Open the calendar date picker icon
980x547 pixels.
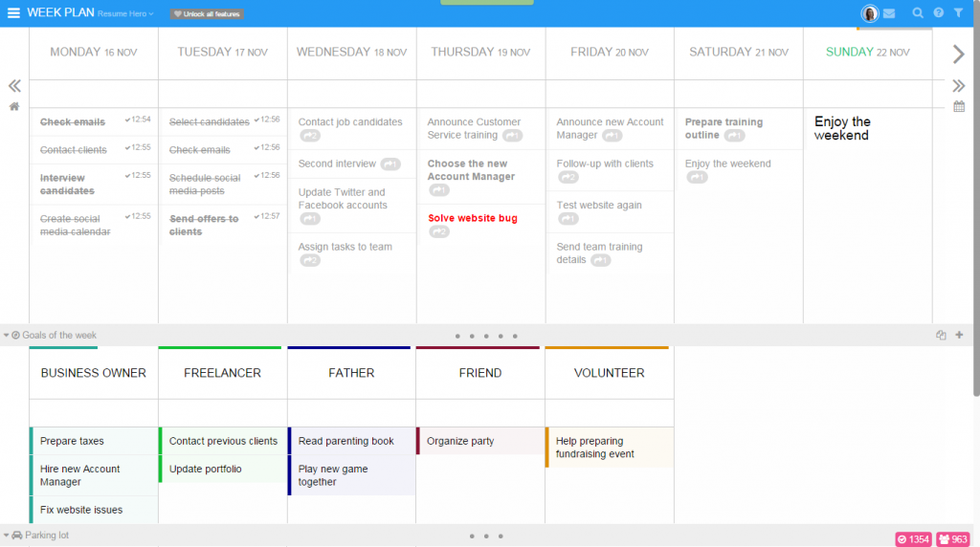coord(959,106)
